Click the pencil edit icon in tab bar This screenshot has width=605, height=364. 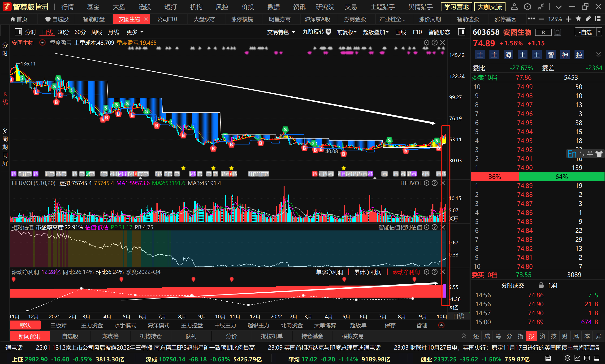pyautogui.click(x=588, y=19)
